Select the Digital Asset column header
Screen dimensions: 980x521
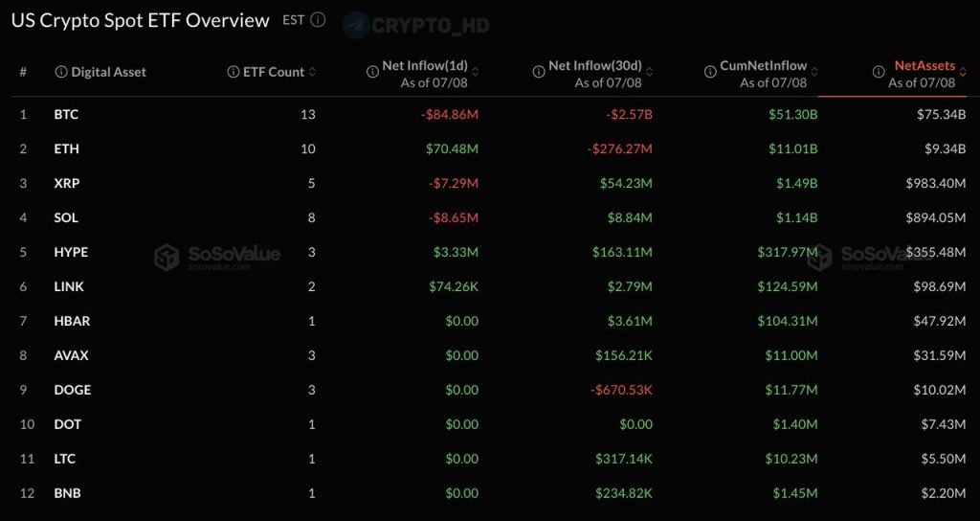click(108, 72)
